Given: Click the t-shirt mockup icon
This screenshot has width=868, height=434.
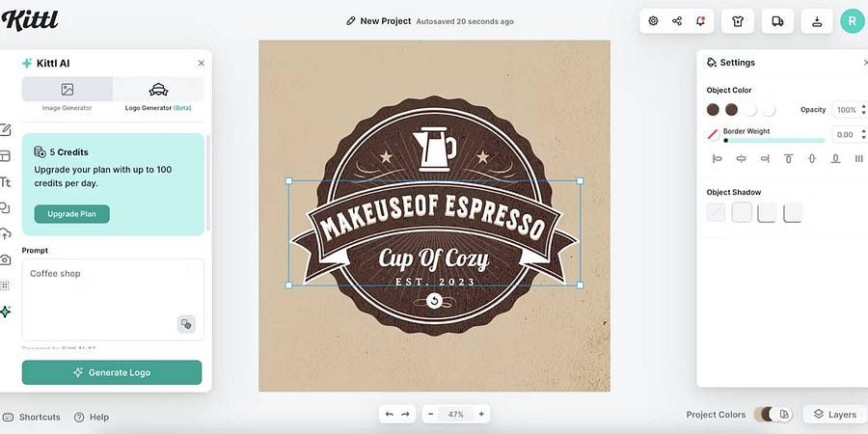Looking at the screenshot, I should [x=738, y=21].
